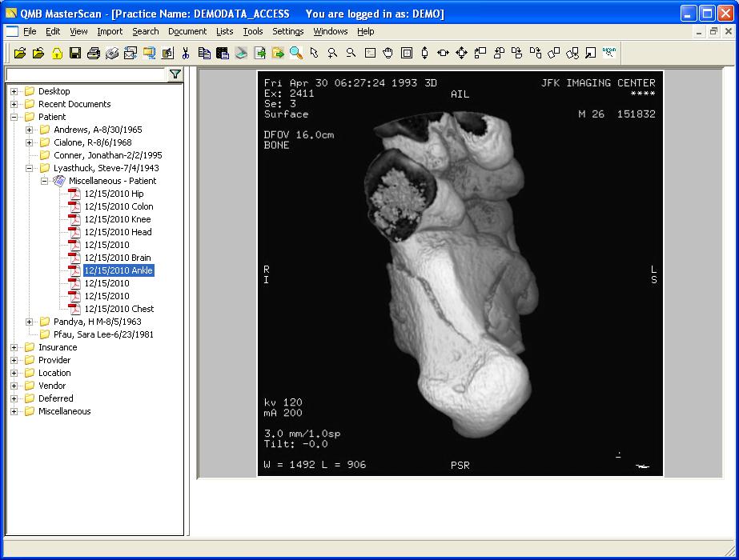Screen dimensions: 739x560
Task: Click the scissors Cut icon
Action: [x=186, y=54]
